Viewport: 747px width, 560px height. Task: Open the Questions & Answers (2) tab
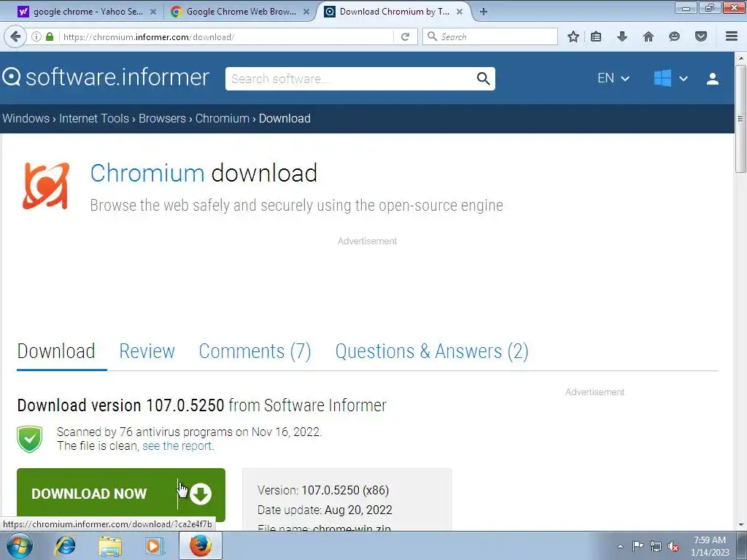[432, 351]
